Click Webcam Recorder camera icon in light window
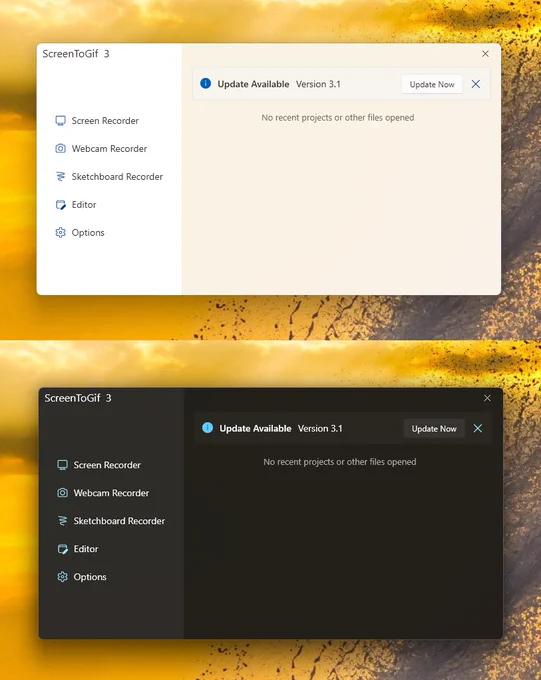541x680 pixels. tap(60, 148)
